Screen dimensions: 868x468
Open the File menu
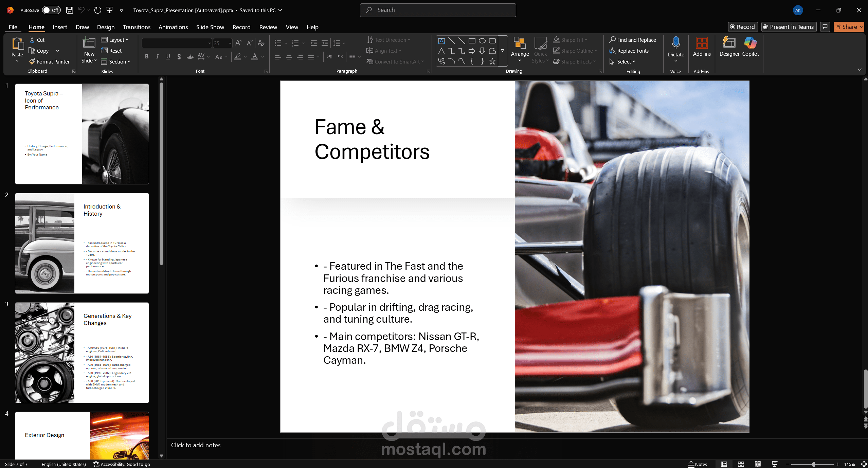click(13, 27)
